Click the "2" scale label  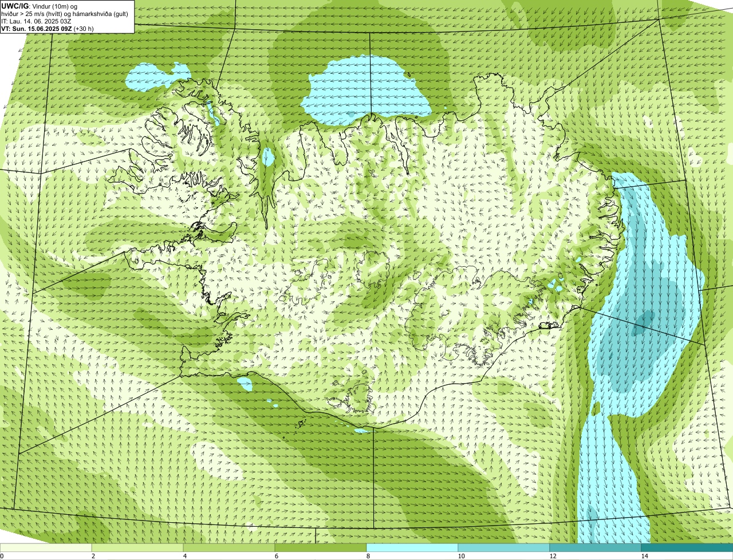[92, 556]
